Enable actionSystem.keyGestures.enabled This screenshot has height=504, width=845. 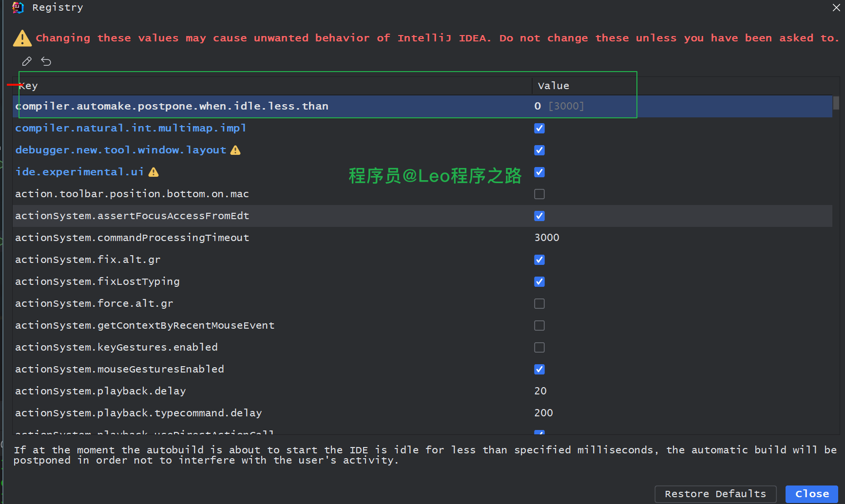(x=539, y=347)
